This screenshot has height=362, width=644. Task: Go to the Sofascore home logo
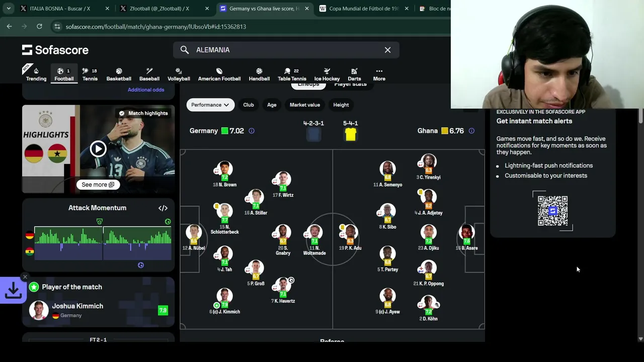pyautogui.click(x=55, y=50)
